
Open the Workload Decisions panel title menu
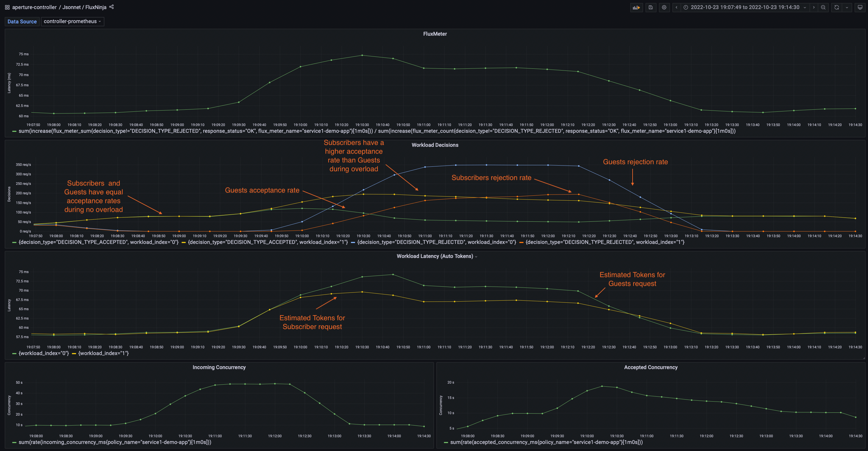click(435, 145)
